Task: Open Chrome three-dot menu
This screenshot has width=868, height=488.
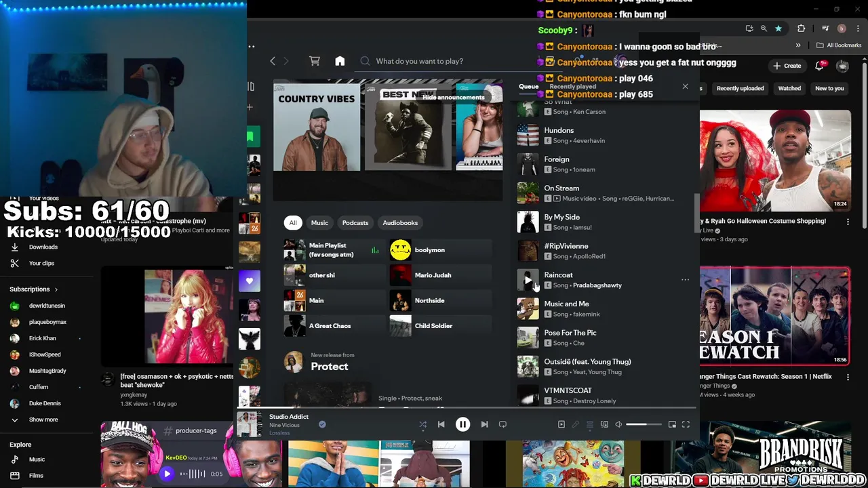Action: [x=858, y=28]
